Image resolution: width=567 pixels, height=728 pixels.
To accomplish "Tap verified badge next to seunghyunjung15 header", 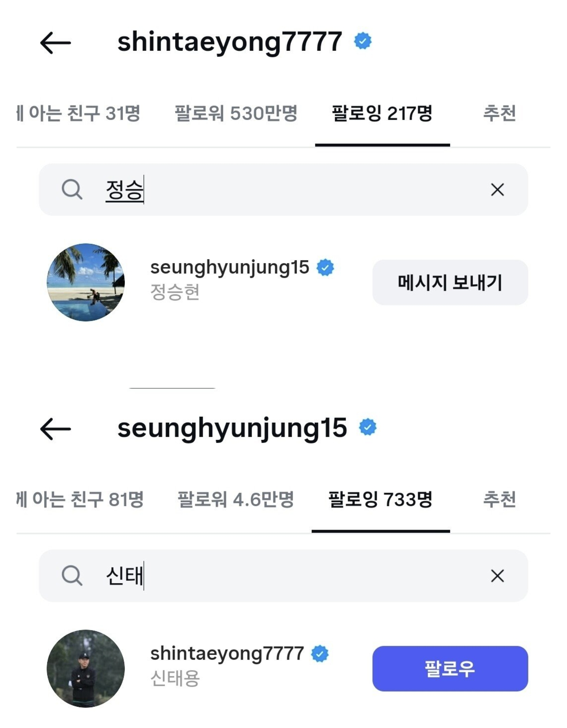I will [x=368, y=427].
